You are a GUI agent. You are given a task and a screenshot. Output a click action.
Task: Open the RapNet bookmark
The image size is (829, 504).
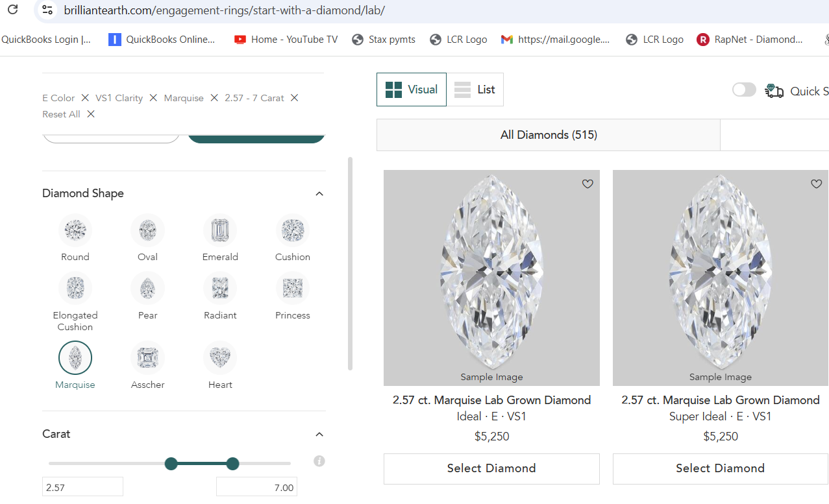pyautogui.click(x=749, y=40)
